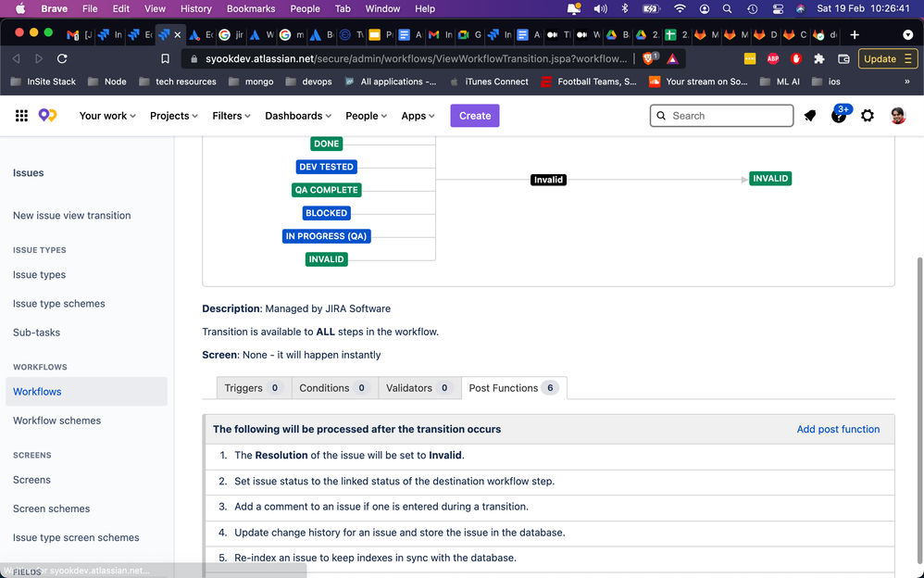The height and width of the screenshot is (578, 924).
Task: Switch to the Triggers tab
Action: tap(254, 388)
